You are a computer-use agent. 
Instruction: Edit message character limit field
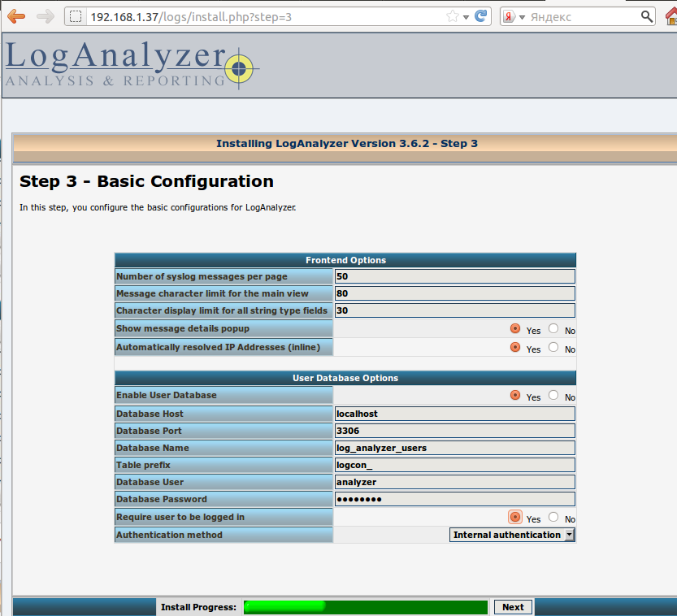(x=454, y=293)
